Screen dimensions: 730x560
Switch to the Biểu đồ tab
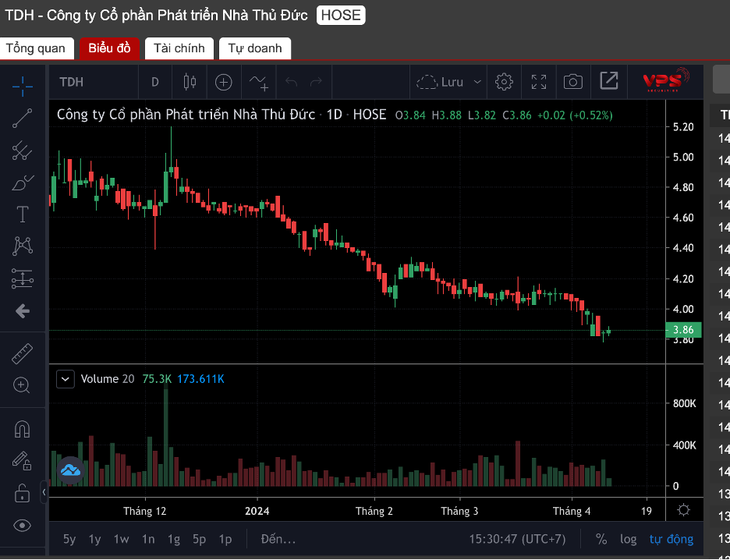tap(109, 48)
